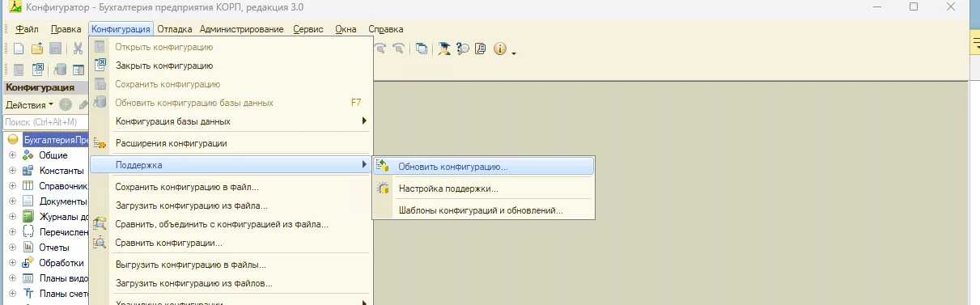Screen dimensions: 980x305
Task: Choose Сохранить конфигурацию в файл
Action: (231, 187)
